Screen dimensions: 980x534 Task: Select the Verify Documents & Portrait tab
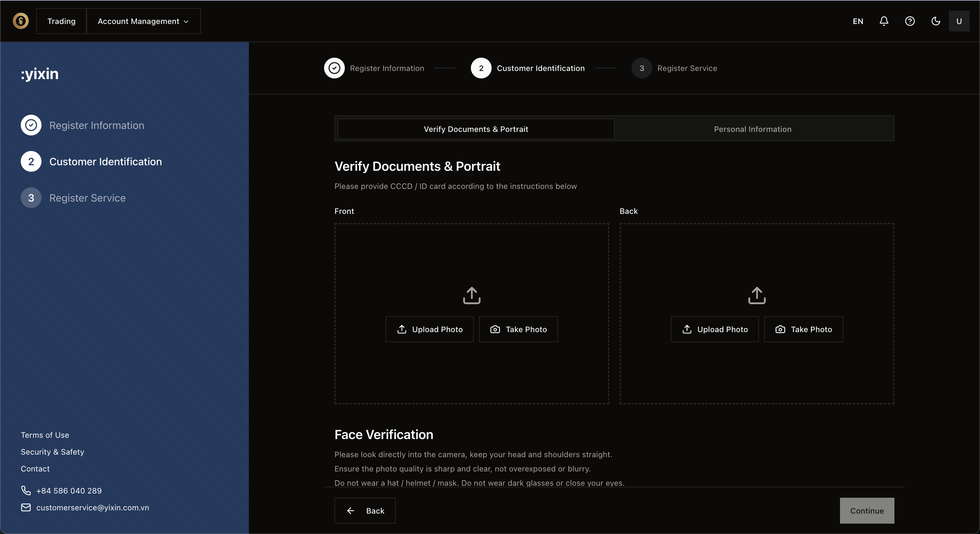475,129
